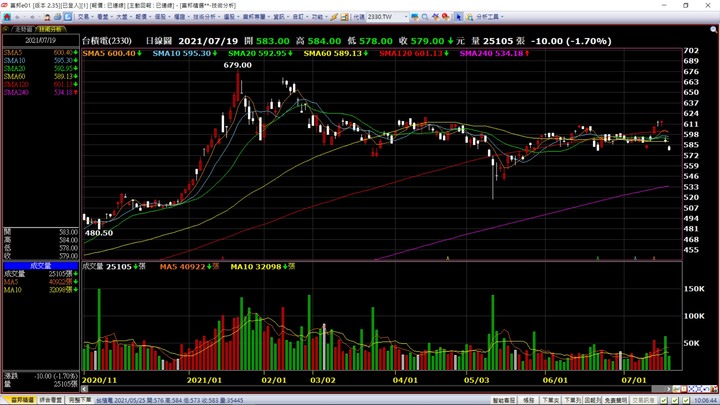
Task: Click the 2330.TW code input field
Action: [x=383, y=17]
